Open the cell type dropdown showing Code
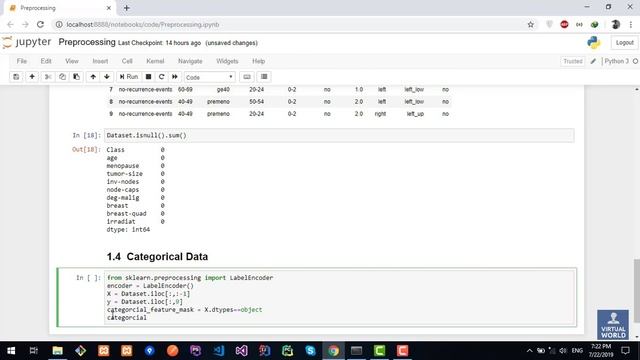The height and width of the screenshot is (360, 640). pos(209,77)
